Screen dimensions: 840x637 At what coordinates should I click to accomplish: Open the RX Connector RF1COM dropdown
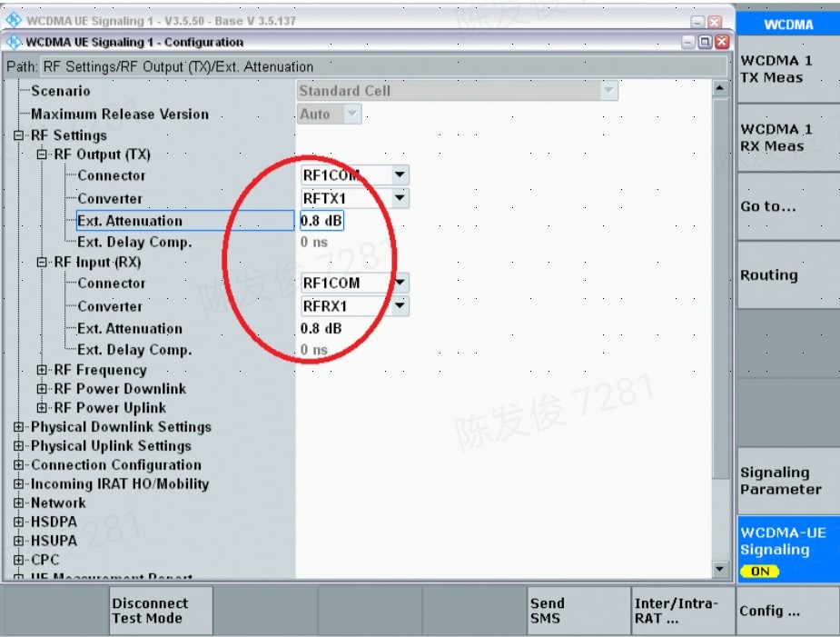[400, 283]
